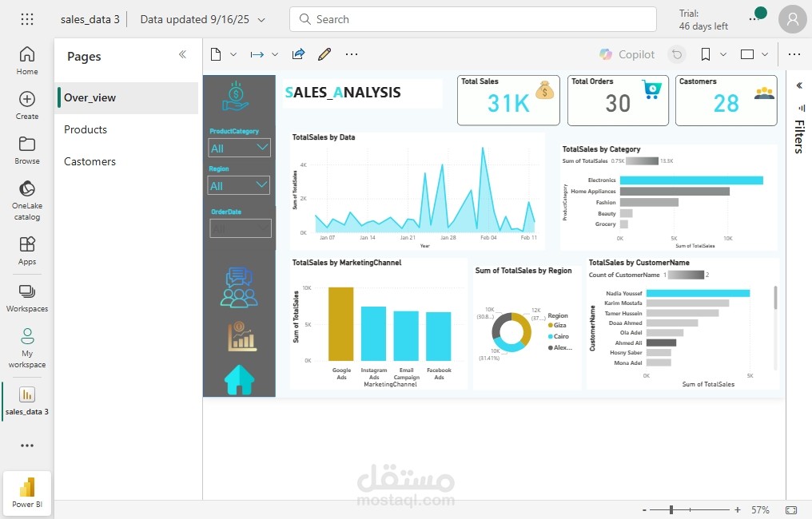
Task: Select Nadia Youssef bar in chart
Action: pyautogui.click(x=698, y=293)
